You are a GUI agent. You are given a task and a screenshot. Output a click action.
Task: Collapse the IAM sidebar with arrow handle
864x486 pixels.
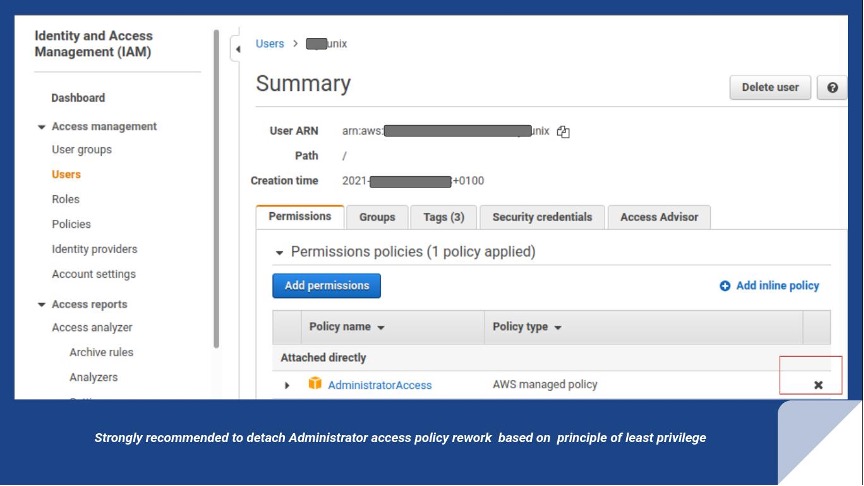pos(237,49)
